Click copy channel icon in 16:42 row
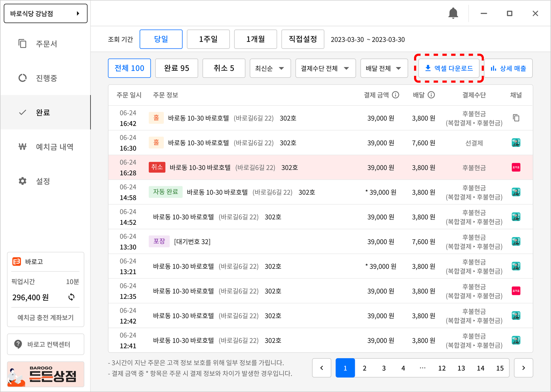This screenshot has height=392, width=551. pyautogui.click(x=516, y=118)
